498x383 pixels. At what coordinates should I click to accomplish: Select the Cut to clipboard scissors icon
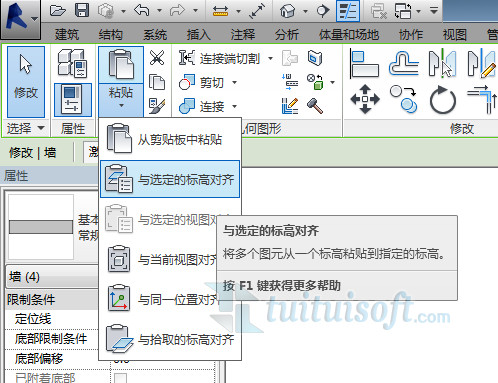pyautogui.click(x=157, y=58)
